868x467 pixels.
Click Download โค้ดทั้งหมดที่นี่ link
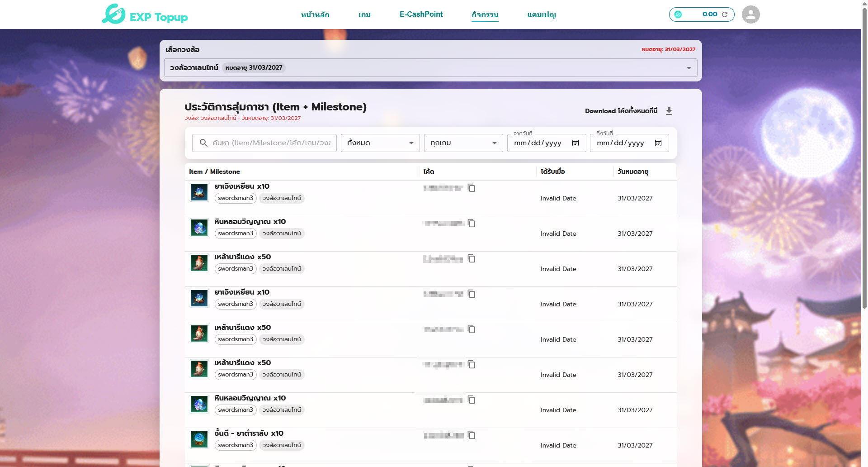621,111
